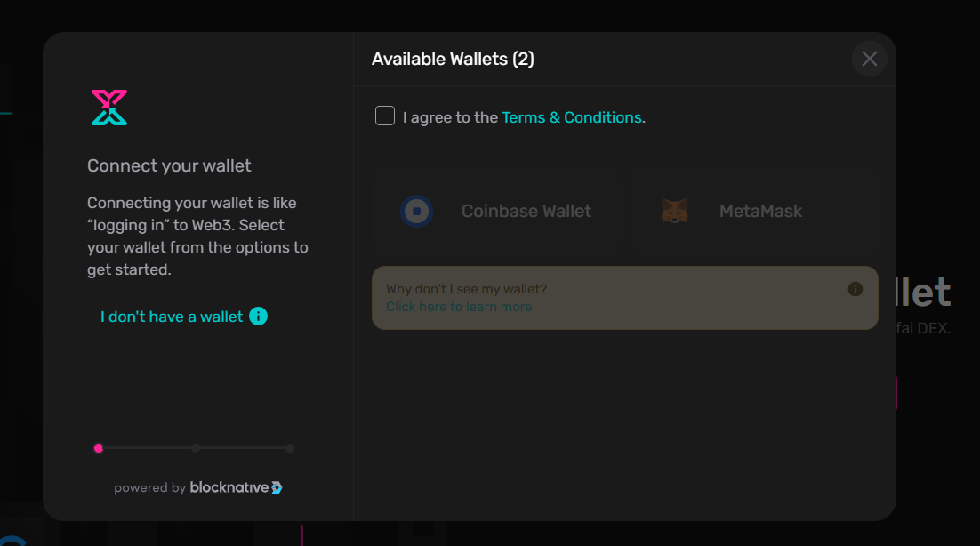Check the Terms & Conditions agreement checkbox
The width and height of the screenshot is (980, 546).
pyautogui.click(x=385, y=116)
